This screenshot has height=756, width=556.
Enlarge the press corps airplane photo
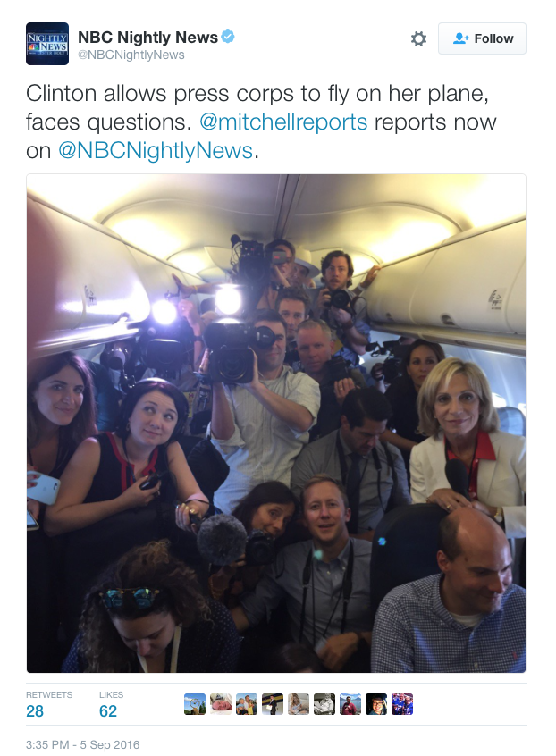coord(276,424)
